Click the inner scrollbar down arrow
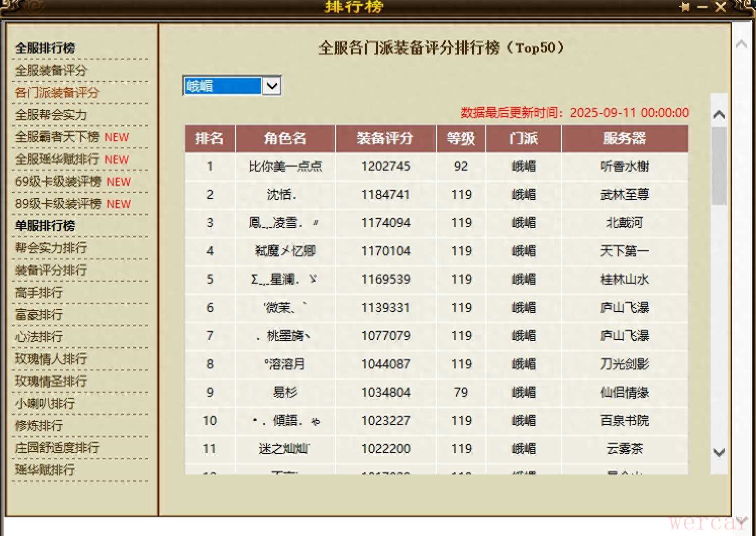 tap(719, 452)
